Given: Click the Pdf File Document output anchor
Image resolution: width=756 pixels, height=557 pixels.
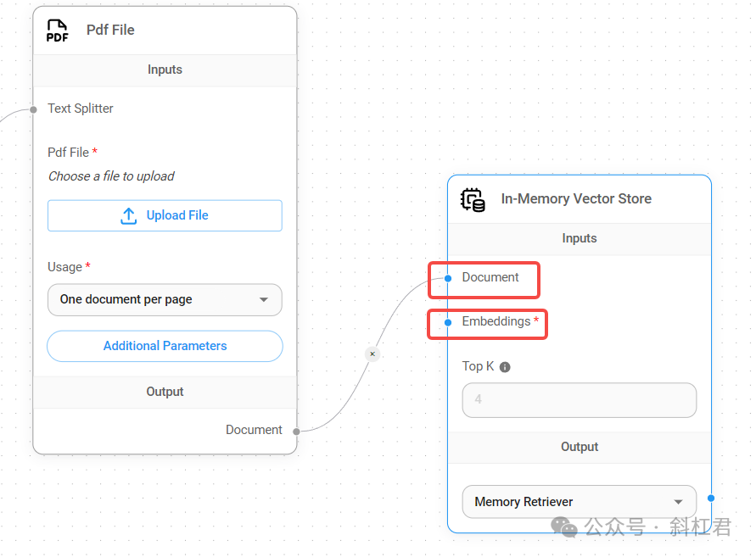Looking at the screenshot, I should pos(296,432).
